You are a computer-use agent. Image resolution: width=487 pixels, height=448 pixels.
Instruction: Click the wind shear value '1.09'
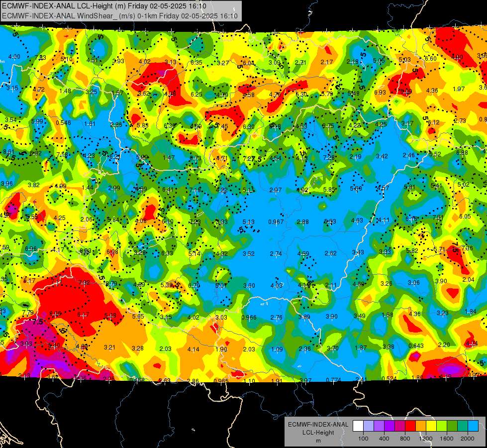click(277, 349)
